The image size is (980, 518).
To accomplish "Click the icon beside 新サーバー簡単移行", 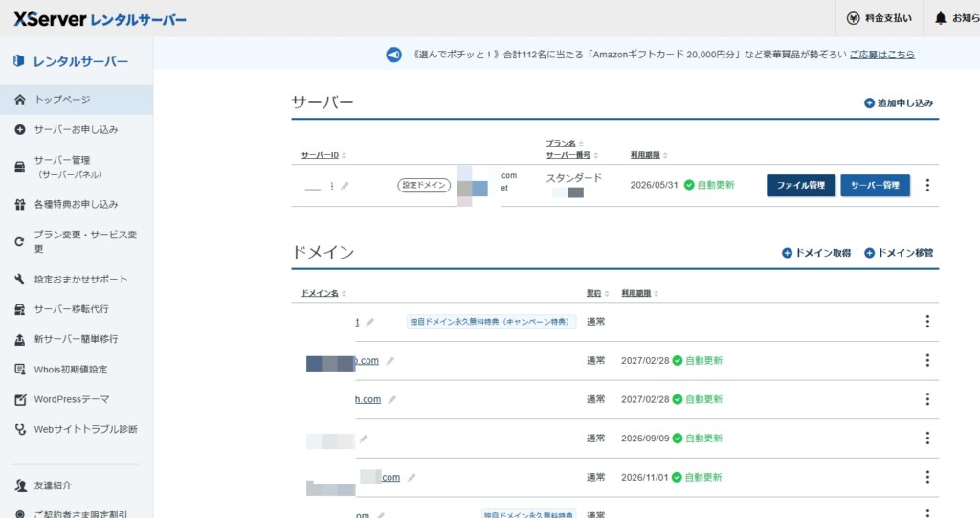I will pos(20,339).
